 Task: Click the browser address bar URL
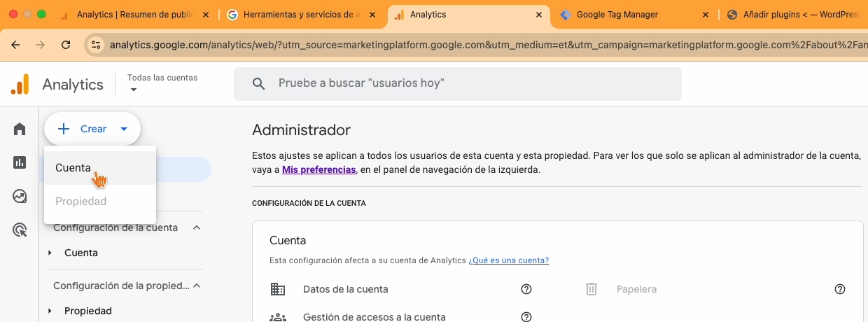click(487, 45)
